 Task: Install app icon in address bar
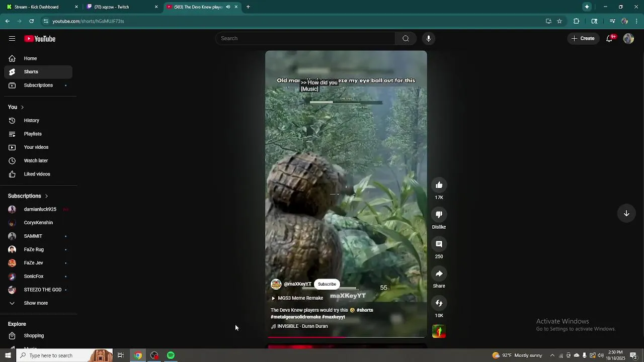pyautogui.click(x=548, y=21)
